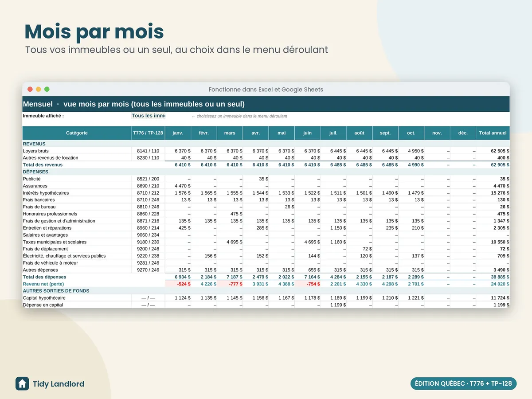
Task: Click the 'Publicité' row label
Action: tap(32, 179)
